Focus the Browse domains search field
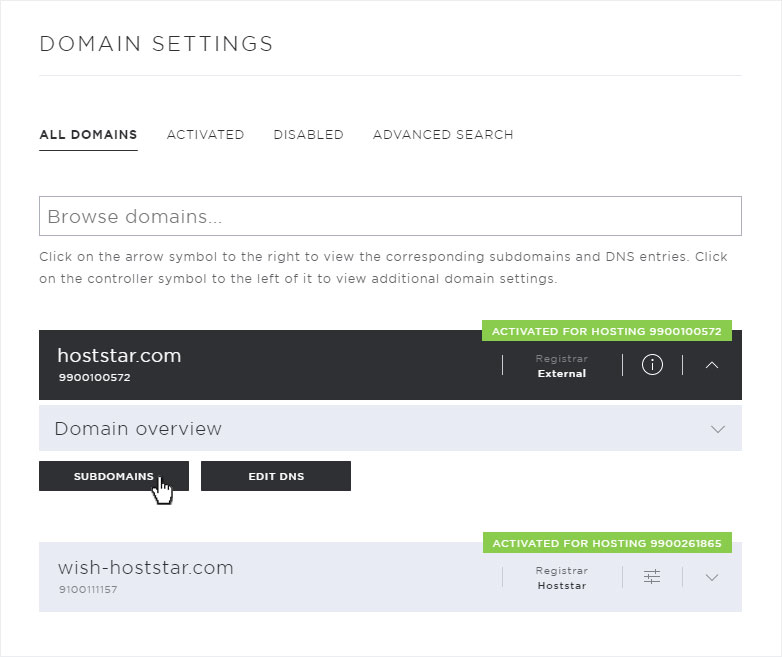 (x=390, y=216)
